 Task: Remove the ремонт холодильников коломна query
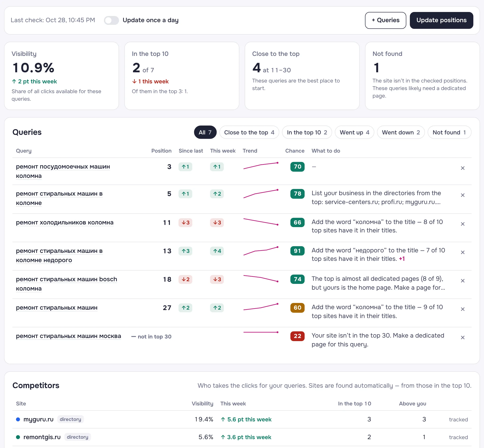click(463, 224)
